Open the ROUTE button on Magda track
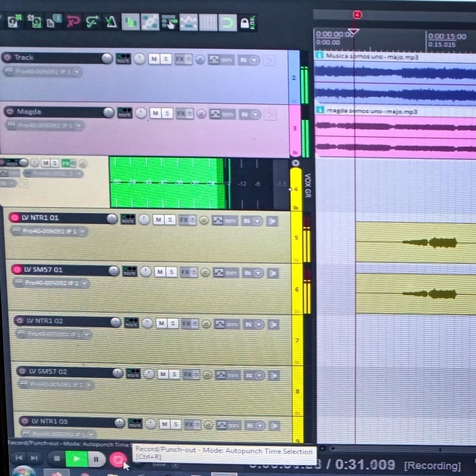The image size is (476, 476). 125,113
